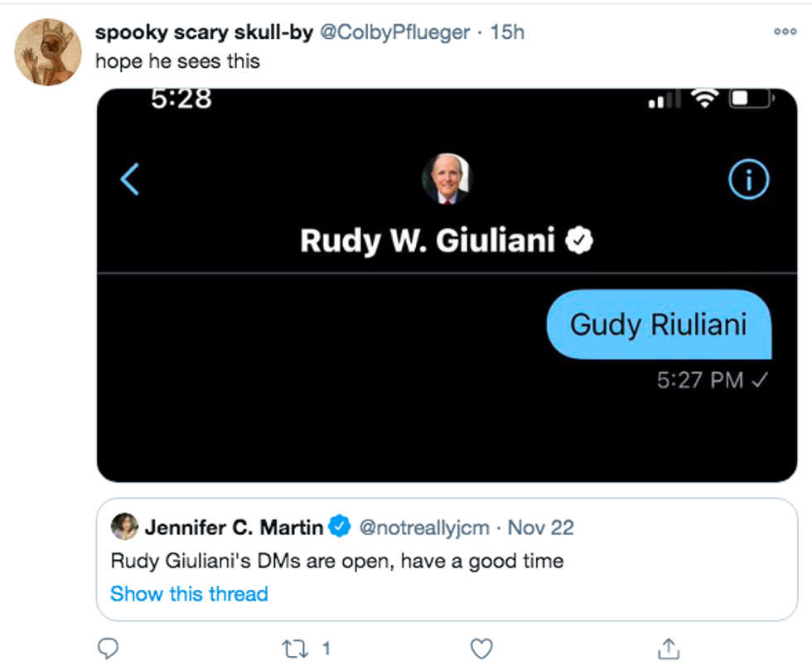Open the share tweet icon
The image size is (812, 671).
669,648
